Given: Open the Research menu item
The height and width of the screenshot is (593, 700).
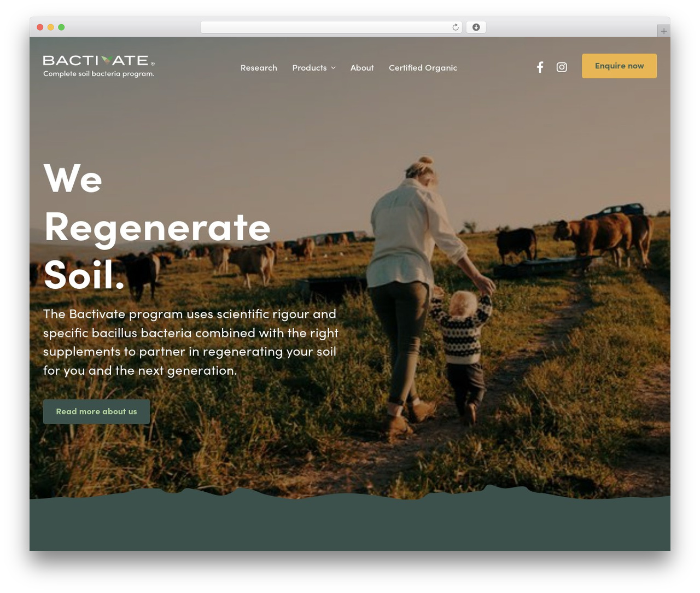Looking at the screenshot, I should coord(259,68).
